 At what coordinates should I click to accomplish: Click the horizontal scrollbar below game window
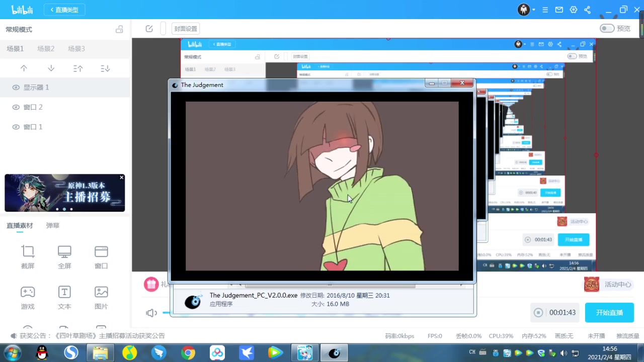point(330,285)
